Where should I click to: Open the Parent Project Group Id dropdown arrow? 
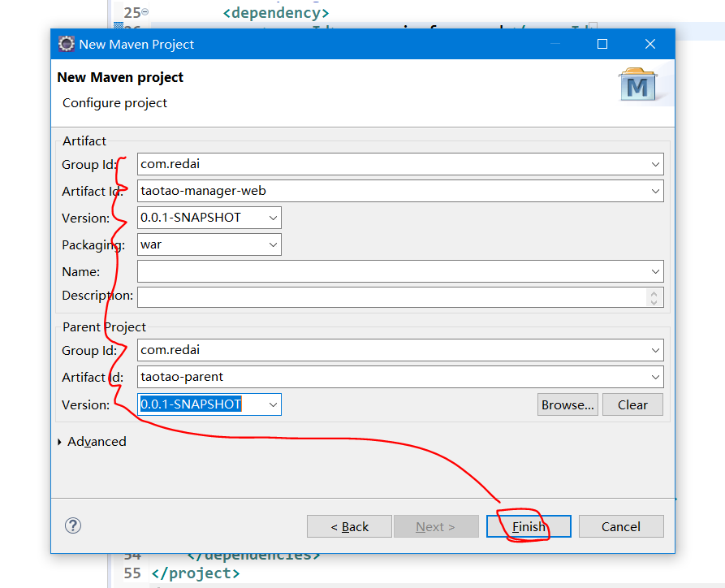[655, 350]
